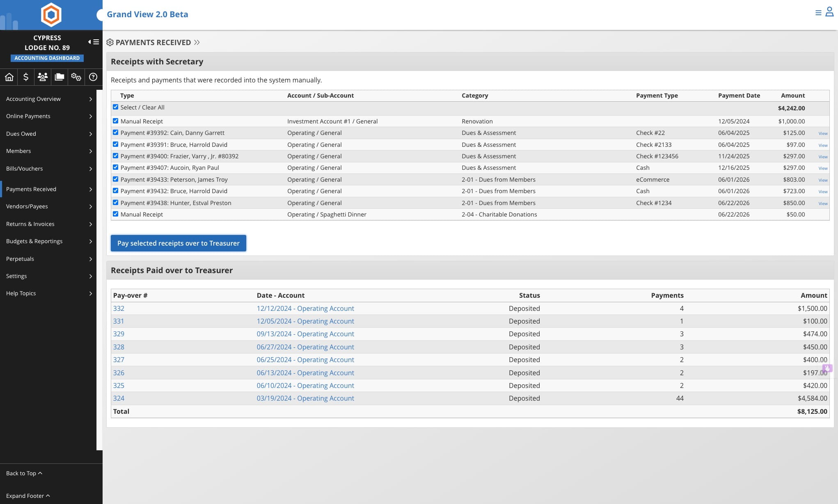Uncheck the Investment Account Manual Receipt checkbox
This screenshot has width=838, height=504.
(116, 121)
